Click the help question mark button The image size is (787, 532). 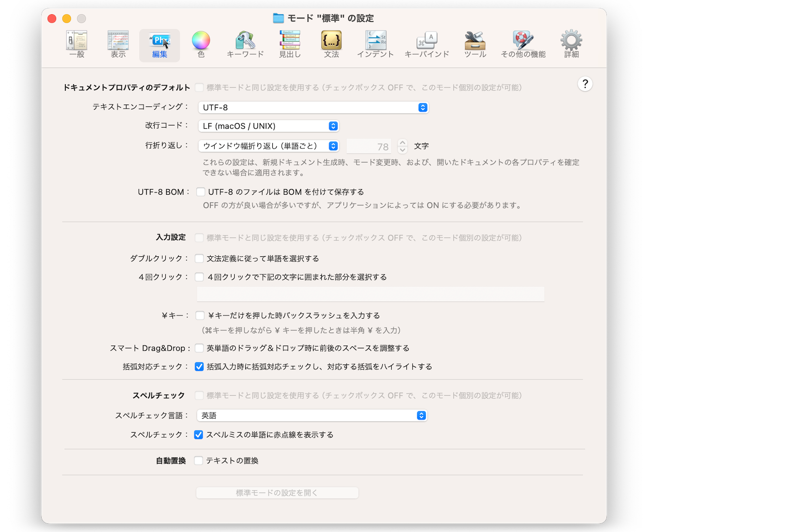pos(585,84)
